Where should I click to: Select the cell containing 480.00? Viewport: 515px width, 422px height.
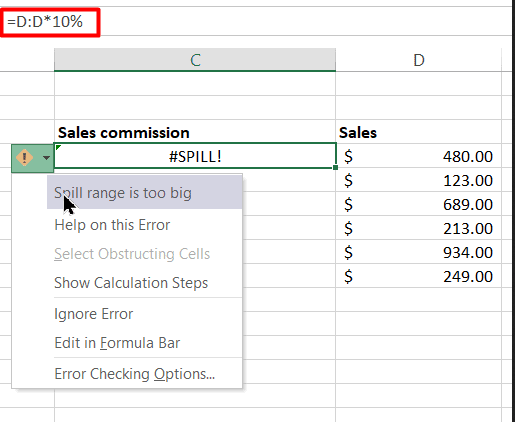tap(418, 156)
